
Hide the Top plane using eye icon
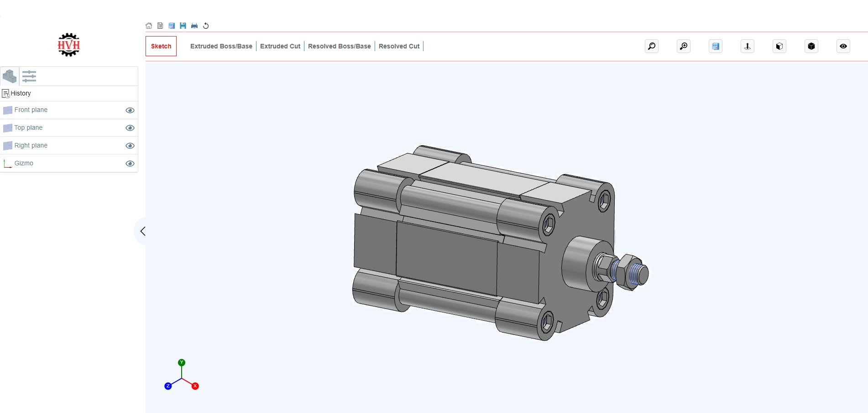click(x=130, y=128)
